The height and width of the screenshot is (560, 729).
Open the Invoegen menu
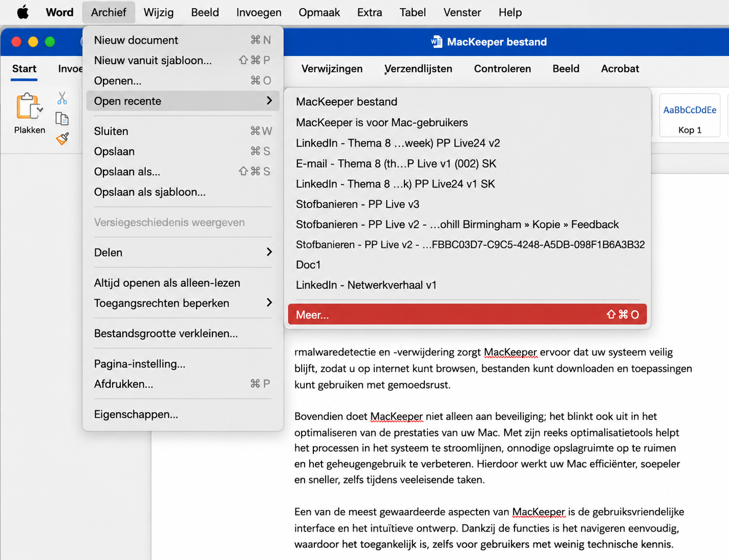coord(259,12)
